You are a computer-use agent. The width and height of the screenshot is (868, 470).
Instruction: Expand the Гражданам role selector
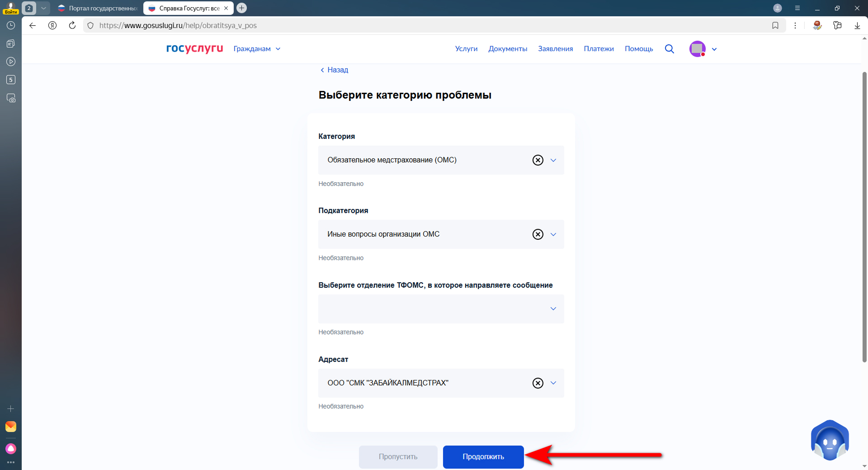point(257,49)
